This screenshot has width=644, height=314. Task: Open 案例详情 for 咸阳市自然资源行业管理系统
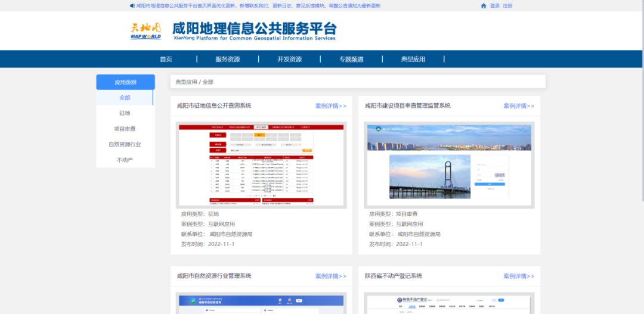pyautogui.click(x=330, y=276)
